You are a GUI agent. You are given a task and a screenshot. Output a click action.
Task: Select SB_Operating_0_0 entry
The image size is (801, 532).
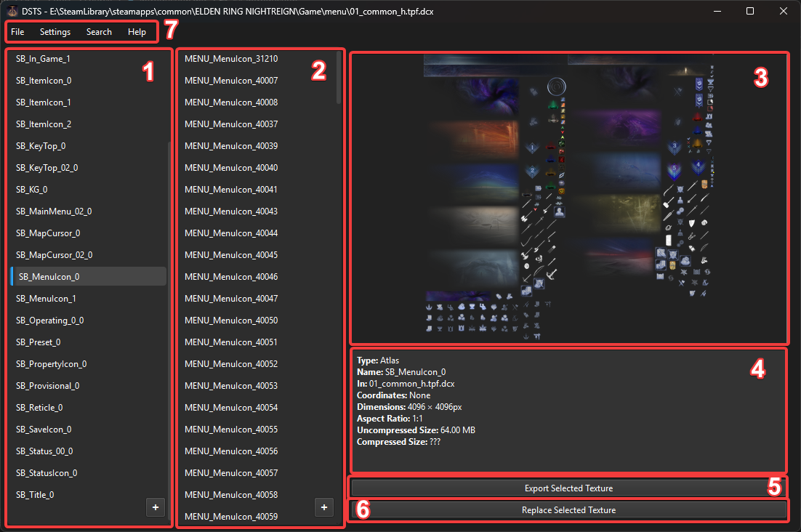click(x=89, y=320)
